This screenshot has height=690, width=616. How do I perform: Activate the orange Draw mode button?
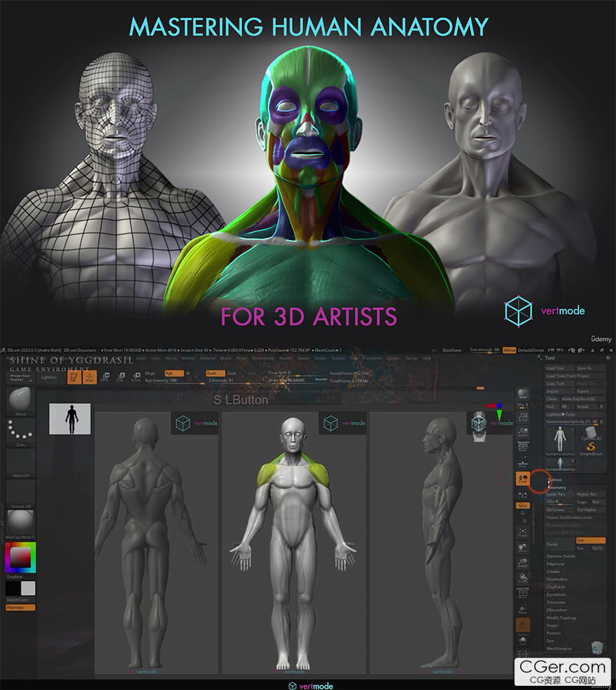[x=90, y=377]
